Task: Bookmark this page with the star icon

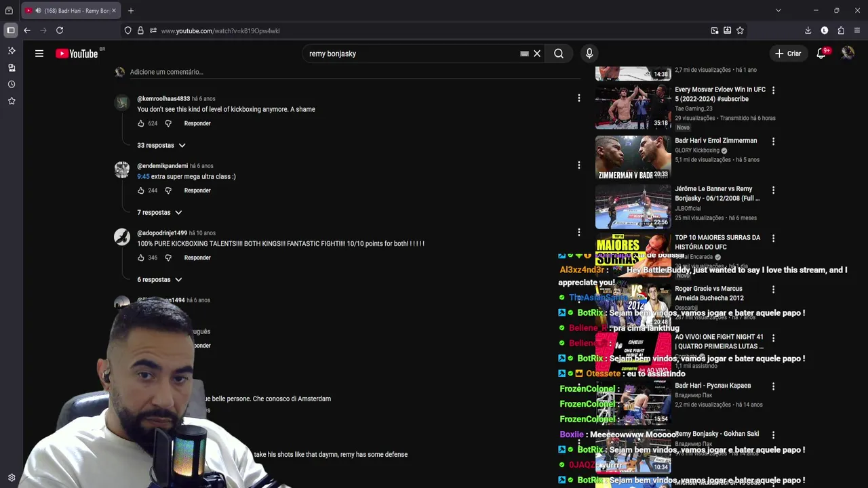Action: coord(740,30)
